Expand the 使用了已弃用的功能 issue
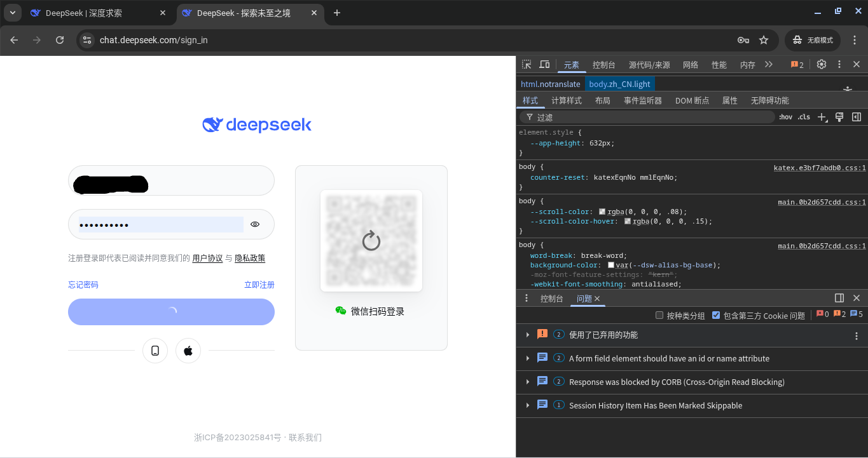Image resolution: width=868 pixels, height=458 pixels. point(528,335)
